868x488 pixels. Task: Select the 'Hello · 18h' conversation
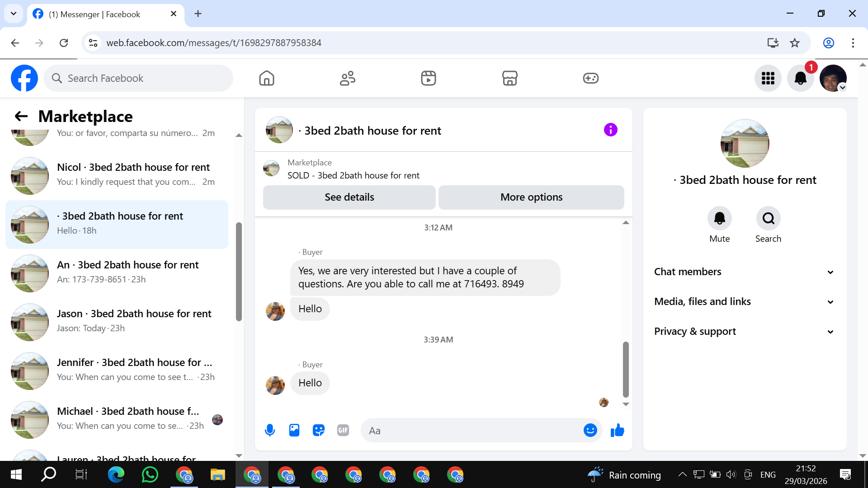tap(117, 224)
